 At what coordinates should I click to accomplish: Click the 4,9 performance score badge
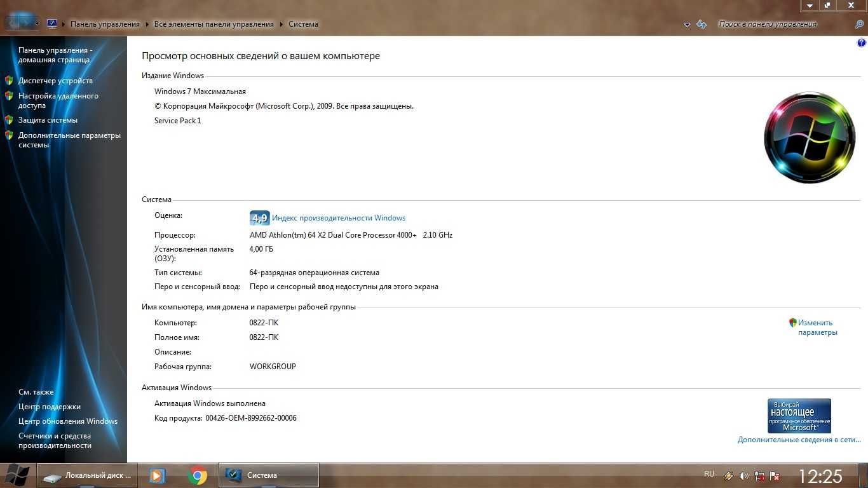coord(259,218)
